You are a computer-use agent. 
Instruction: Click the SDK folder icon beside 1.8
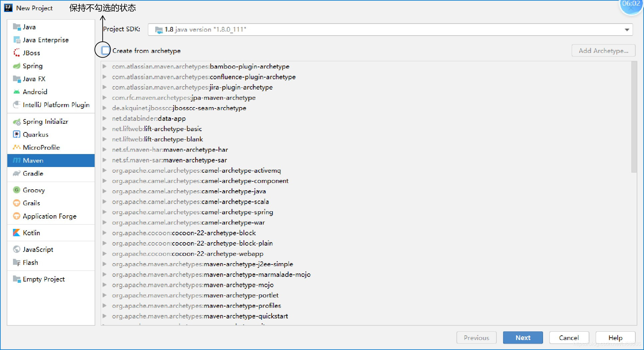(159, 30)
